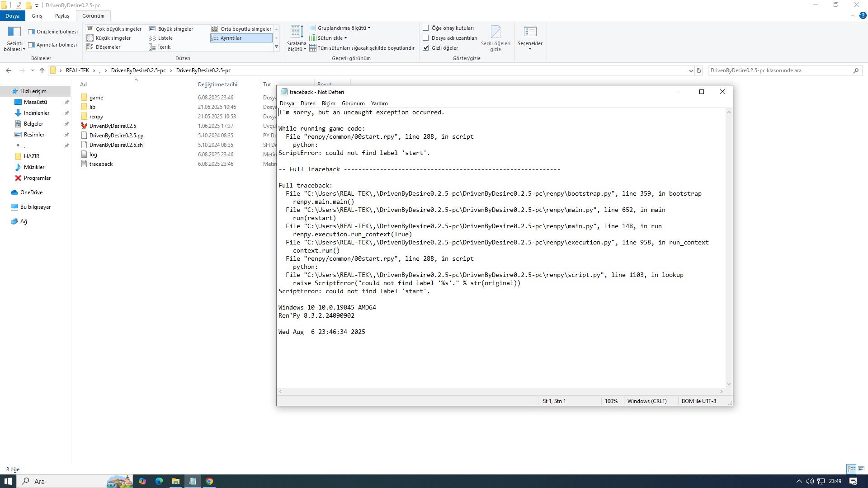Viewport: 868px width, 488px height.
Task: Open the Help question mark icon
Action: (x=863, y=15)
